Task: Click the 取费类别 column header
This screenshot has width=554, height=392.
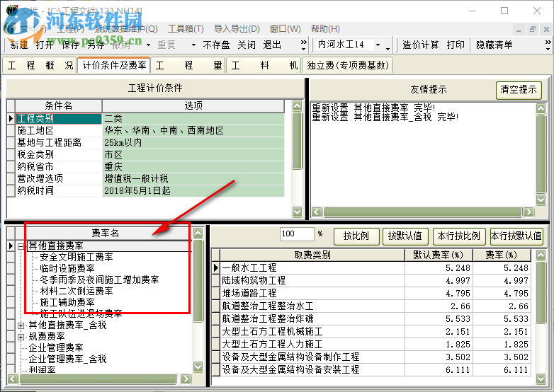Action: [312, 255]
